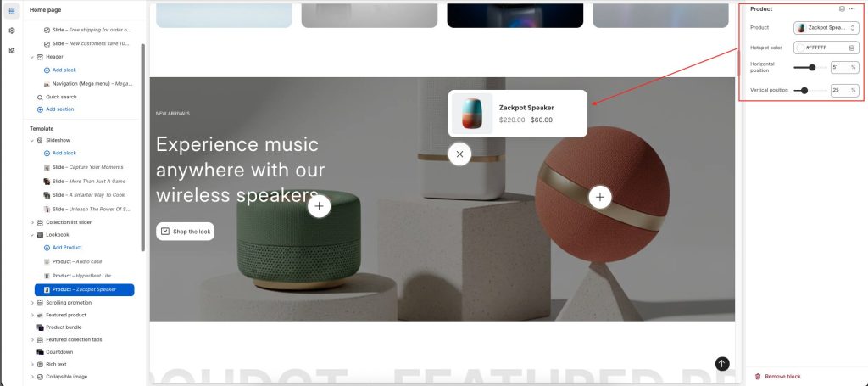The image size is (868, 386).
Task: Collapse the Slideshow section
Action: click(32, 141)
